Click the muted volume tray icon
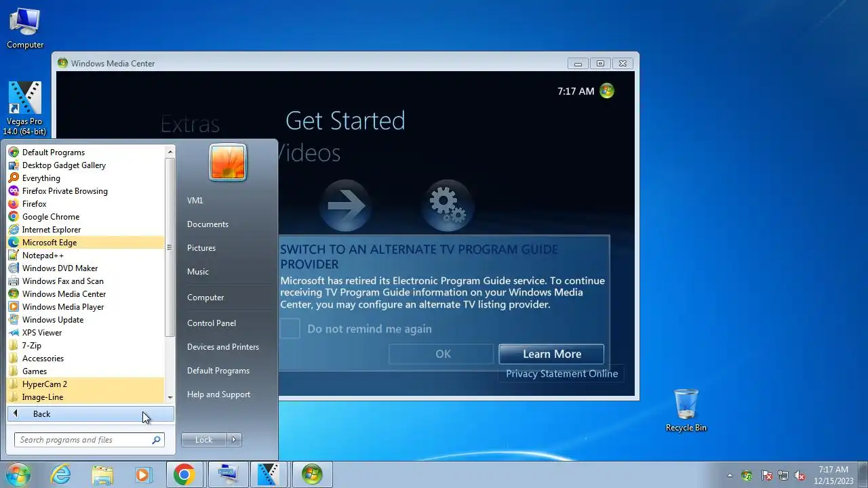This screenshot has height=488, width=868. click(x=800, y=475)
